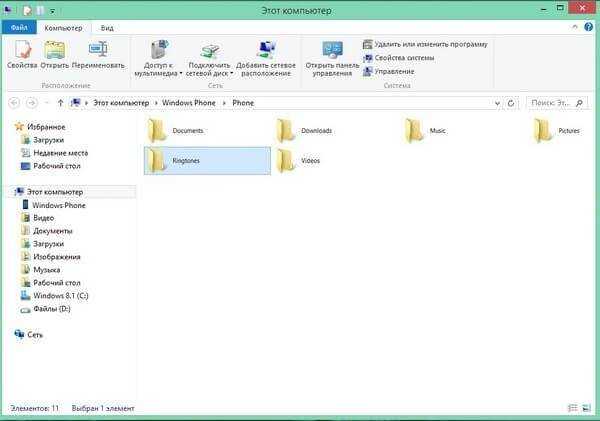Viewport: 600px width, 421px height.
Task: Open Подключить сетевой диск dropdown
Action: (x=209, y=59)
